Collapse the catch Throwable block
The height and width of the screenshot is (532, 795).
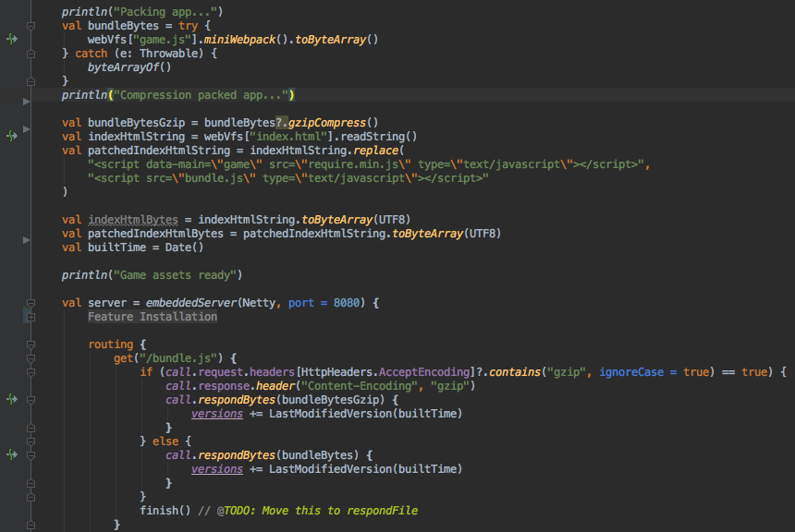31,54
